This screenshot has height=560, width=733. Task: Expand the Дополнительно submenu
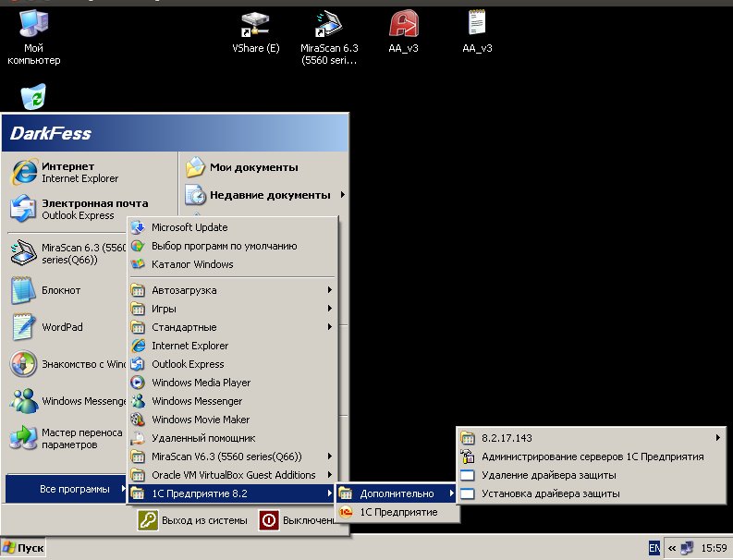397,493
